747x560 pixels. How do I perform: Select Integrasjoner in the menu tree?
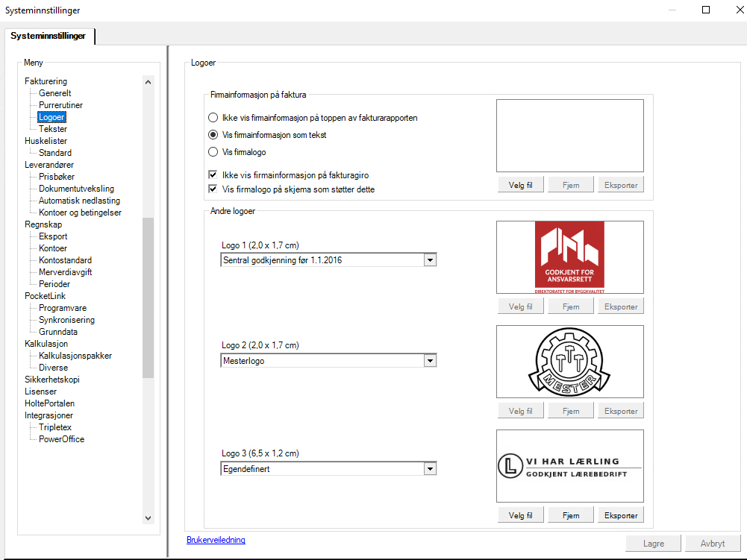[x=49, y=415]
